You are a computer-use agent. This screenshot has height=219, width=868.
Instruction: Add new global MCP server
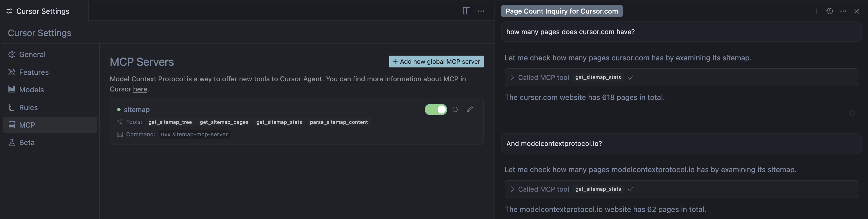[x=436, y=62]
